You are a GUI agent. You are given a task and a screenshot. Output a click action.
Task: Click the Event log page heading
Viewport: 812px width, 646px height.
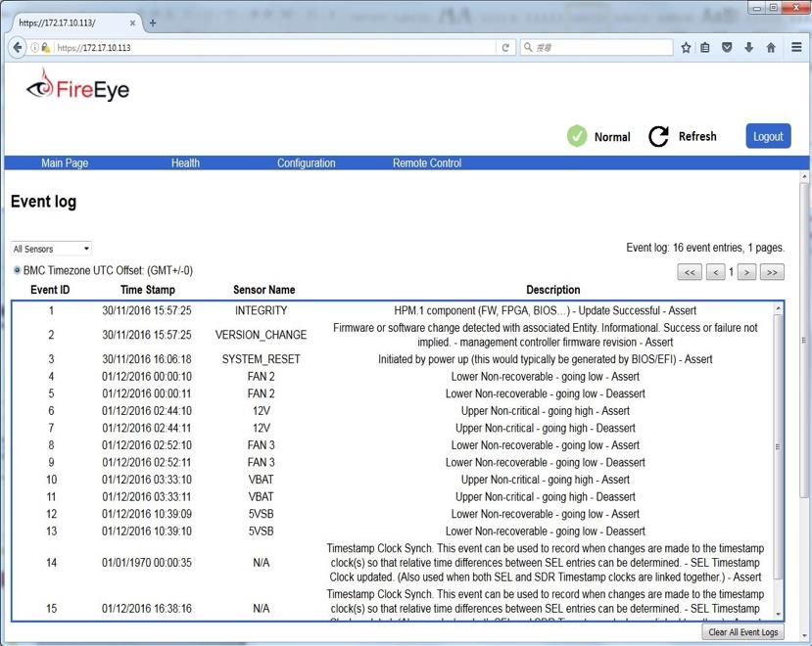(x=43, y=202)
